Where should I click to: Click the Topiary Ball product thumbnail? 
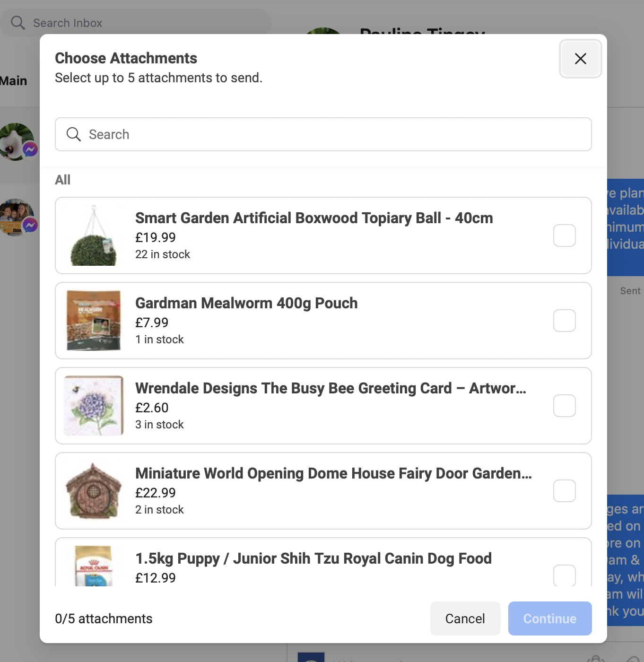[94, 235]
